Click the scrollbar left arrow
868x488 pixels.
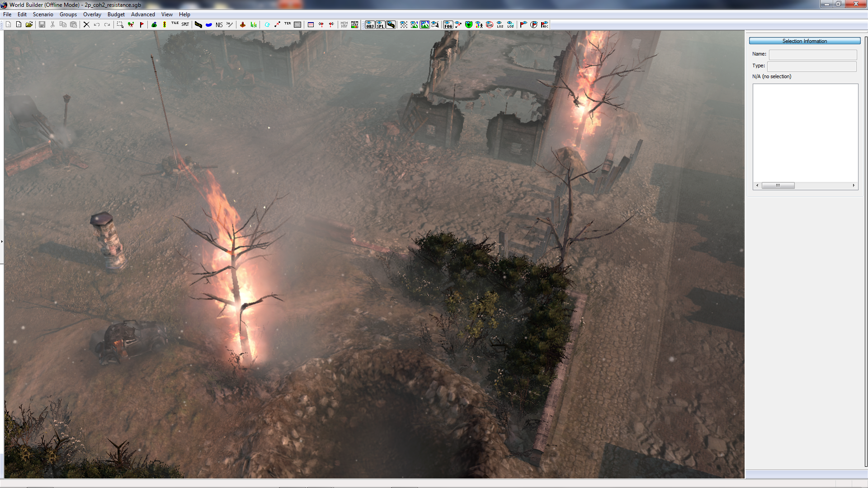click(x=757, y=185)
